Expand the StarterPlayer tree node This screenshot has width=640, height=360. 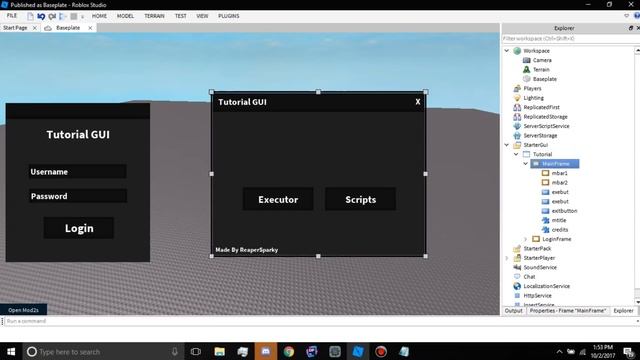[507, 258]
